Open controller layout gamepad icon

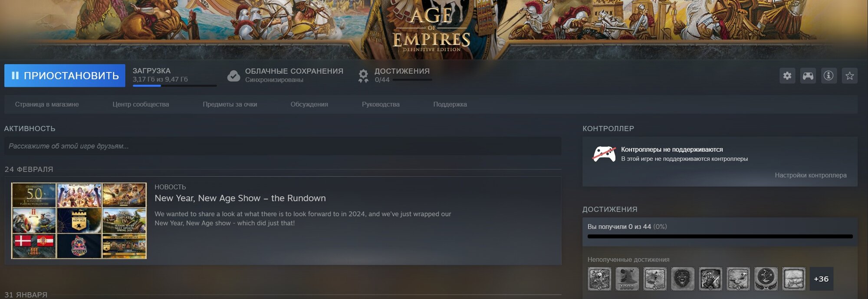tap(808, 76)
